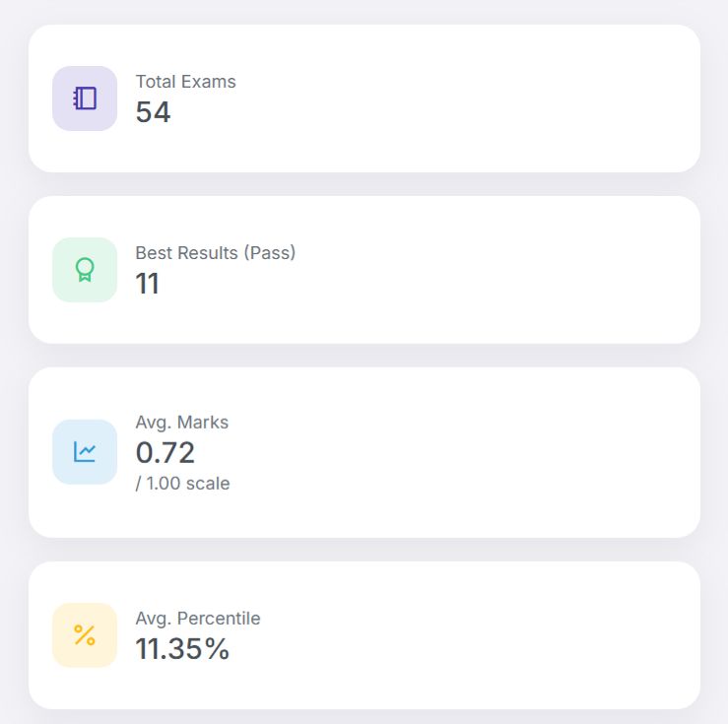Viewport: 728px width, 724px height.
Task: Click the "/ 1.00 scale" subtext
Action: [x=182, y=484]
